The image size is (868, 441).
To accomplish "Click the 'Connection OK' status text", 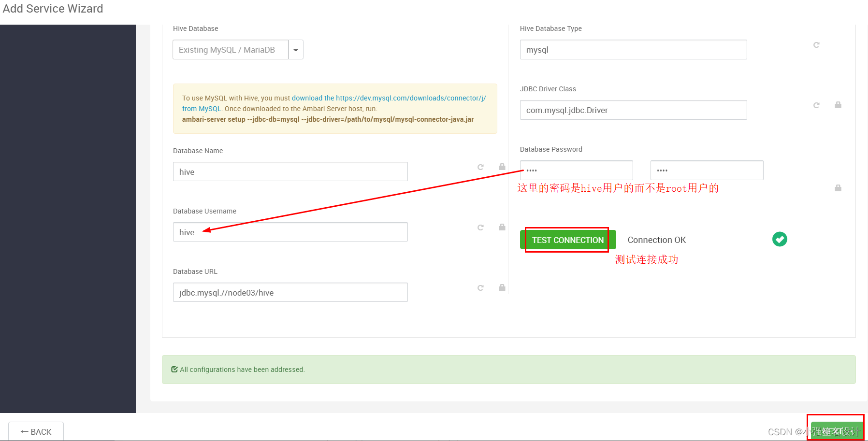I will pos(657,240).
